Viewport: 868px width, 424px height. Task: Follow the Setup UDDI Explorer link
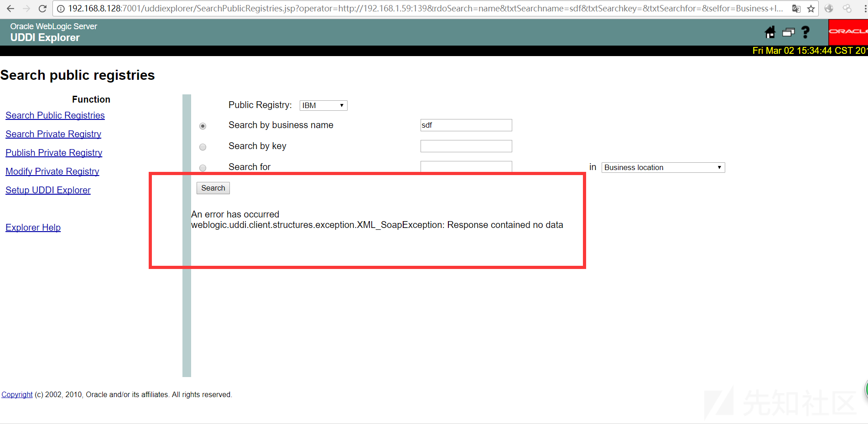coord(48,190)
